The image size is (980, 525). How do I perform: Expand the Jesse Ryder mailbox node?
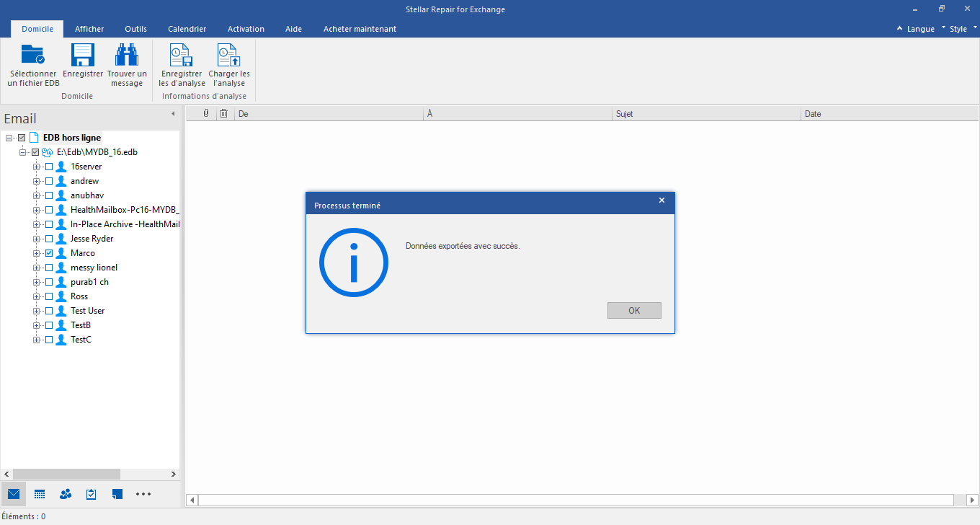coord(36,239)
